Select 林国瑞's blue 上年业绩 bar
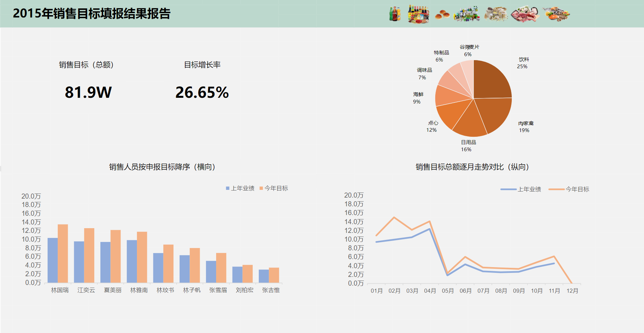This screenshot has width=644, height=333. click(x=53, y=260)
